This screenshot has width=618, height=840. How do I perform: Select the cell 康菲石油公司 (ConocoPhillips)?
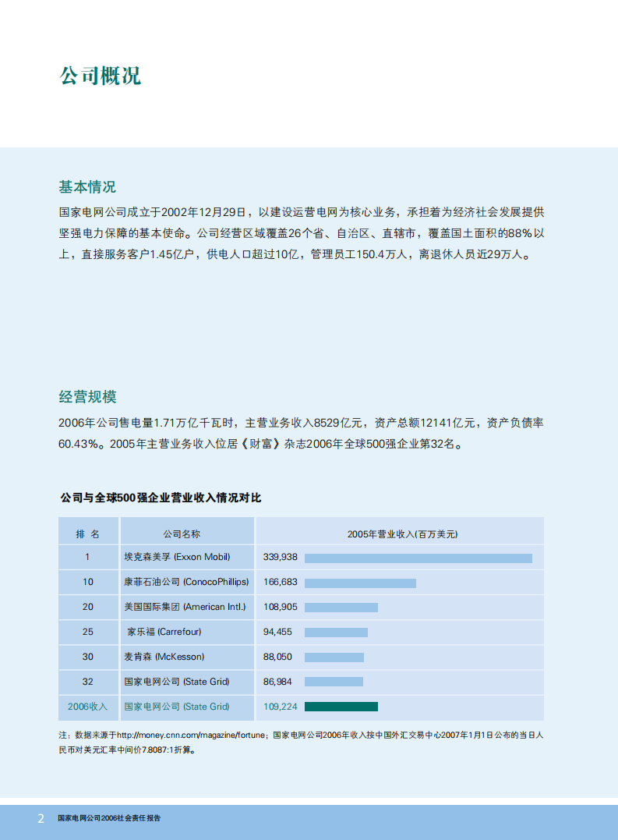[x=186, y=582]
